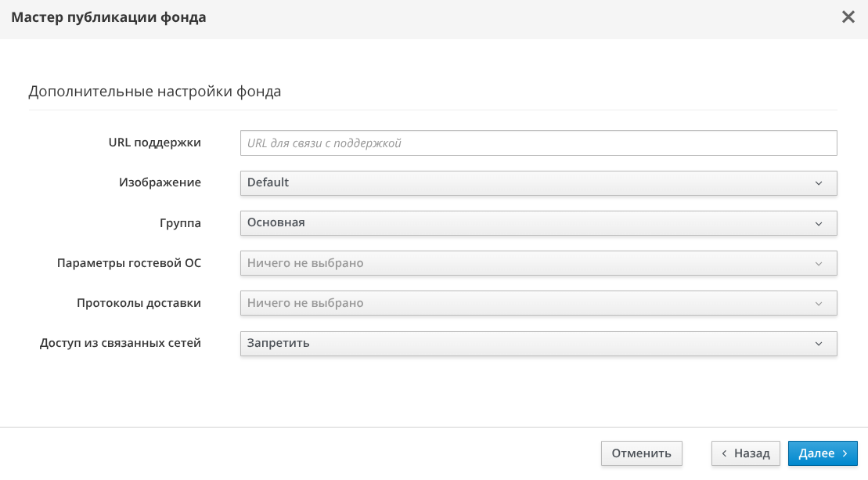Click chevron arrow of Протоколы доставки
The width and height of the screenshot is (868, 480).
click(x=819, y=304)
